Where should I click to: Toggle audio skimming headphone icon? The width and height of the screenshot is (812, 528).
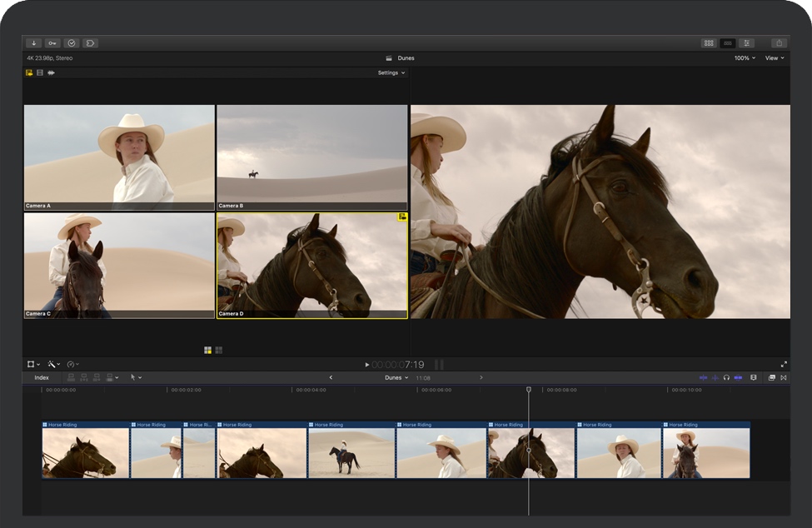pyautogui.click(x=726, y=377)
